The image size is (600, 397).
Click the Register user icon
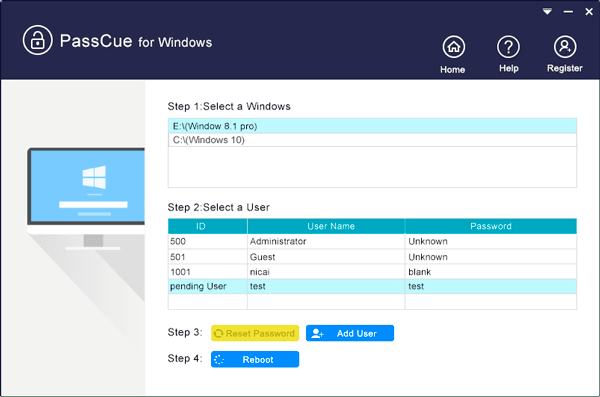[565, 47]
